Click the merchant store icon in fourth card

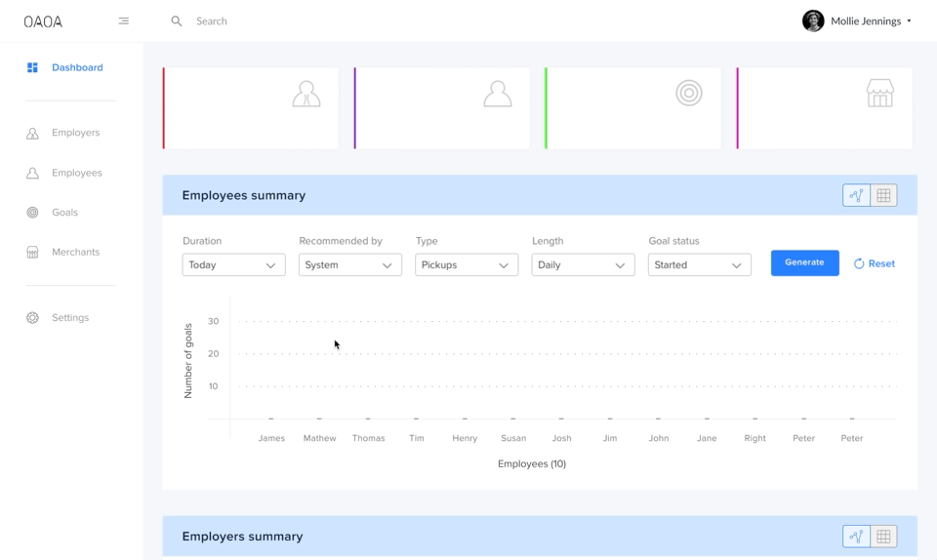879,94
